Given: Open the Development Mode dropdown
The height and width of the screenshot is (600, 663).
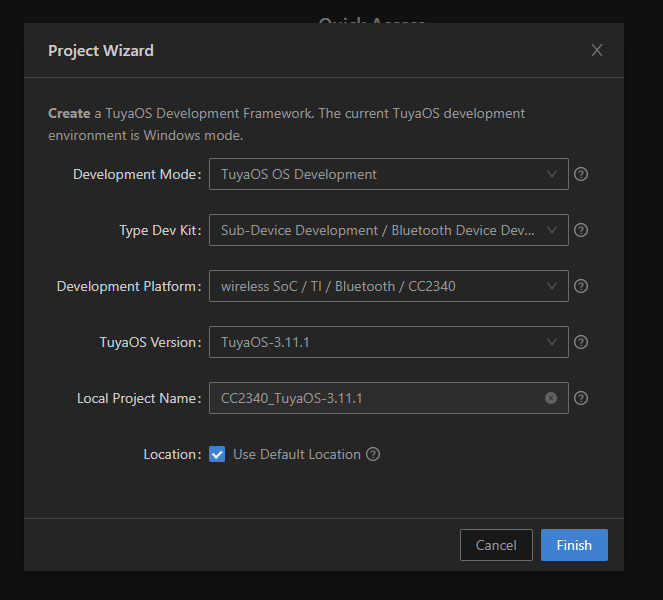Looking at the screenshot, I should point(389,174).
